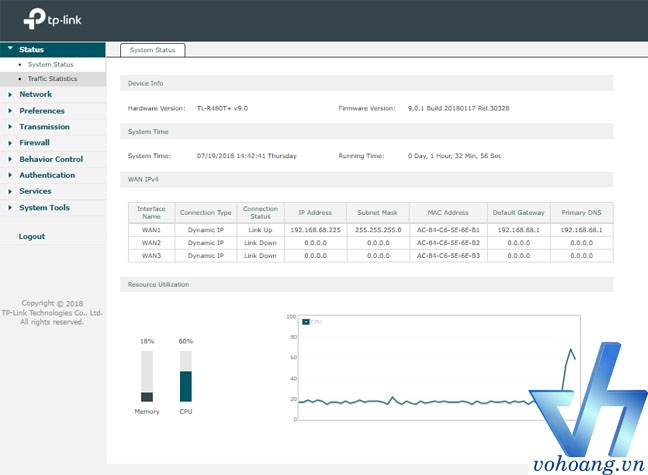The width and height of the screenshot is (648, 475).
Task: Expand the Behavior Control section
Action: coord(50,159)
